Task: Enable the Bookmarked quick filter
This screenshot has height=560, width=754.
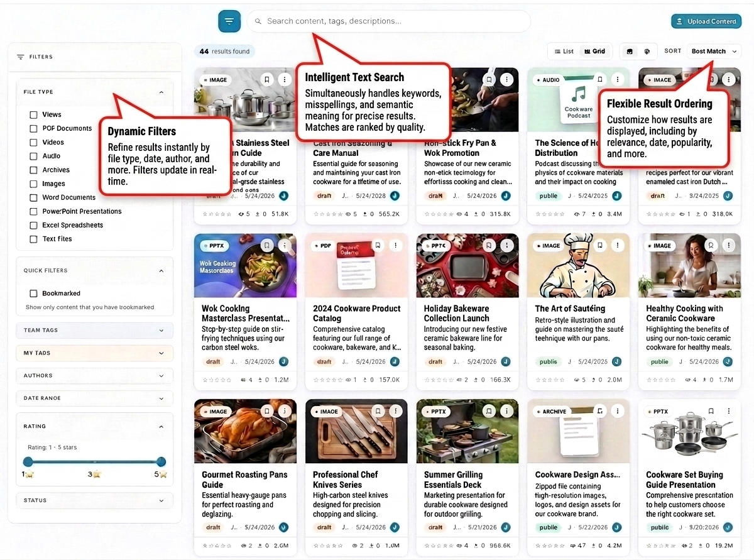Action: pyautogui.click(x=34, y=294)
